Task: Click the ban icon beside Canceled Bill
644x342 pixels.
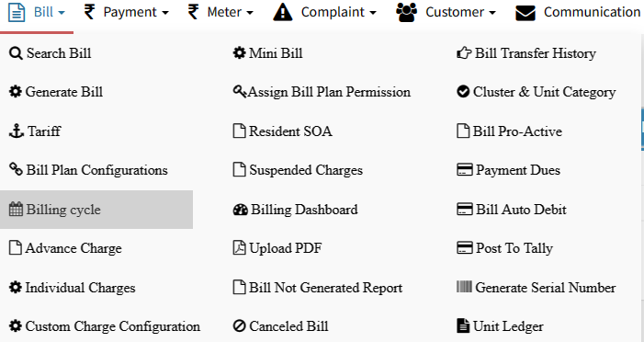Action: (x=240, y=326)
